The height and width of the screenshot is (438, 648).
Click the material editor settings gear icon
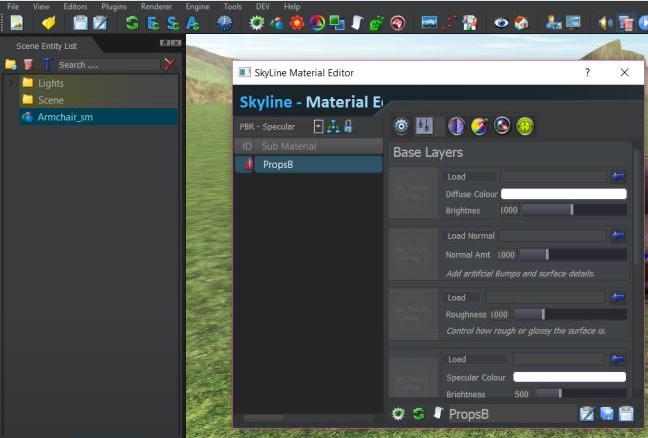401,126
